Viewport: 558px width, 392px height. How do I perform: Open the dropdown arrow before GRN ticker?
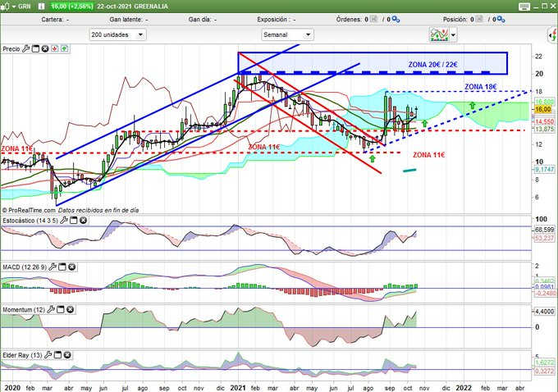tap(14, 7)
